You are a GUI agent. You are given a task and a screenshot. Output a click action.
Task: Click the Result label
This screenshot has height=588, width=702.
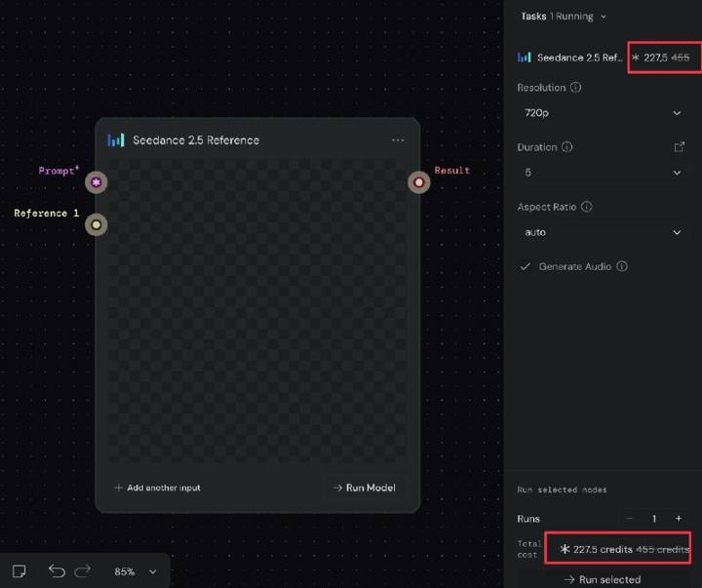tap(452, 171)
